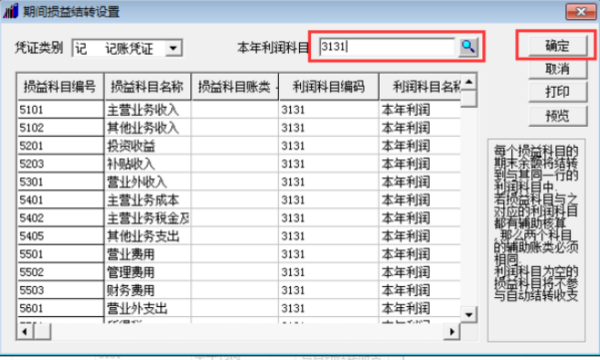Screen dimensions: 600x360
Task: Click the 投资收益 cell
Action: 148,146
